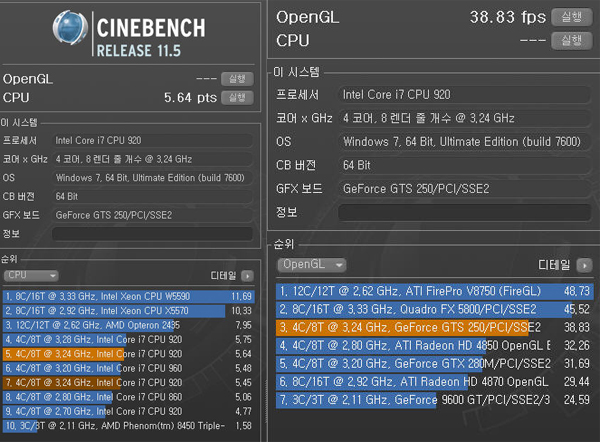This screenshot has width=600, height=442.
Task: Select CPU ranking row 7 scoring 5.45
Action: tap(129, 383)
